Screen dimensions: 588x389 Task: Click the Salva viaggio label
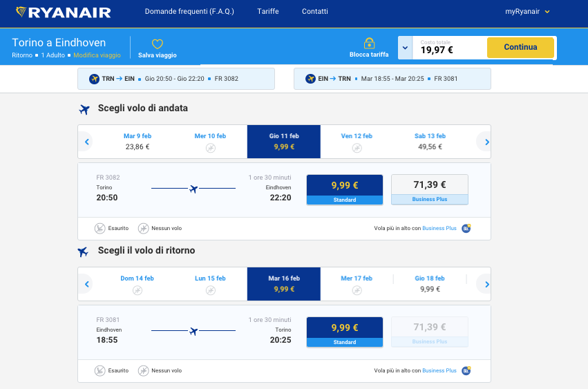tap(157, 55)
